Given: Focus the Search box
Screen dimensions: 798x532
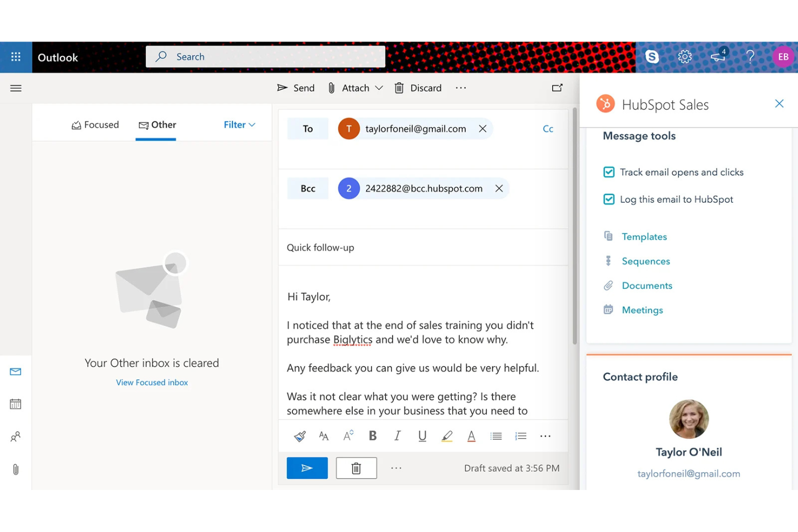Looking at the screenshot, I should coord(265,57).
